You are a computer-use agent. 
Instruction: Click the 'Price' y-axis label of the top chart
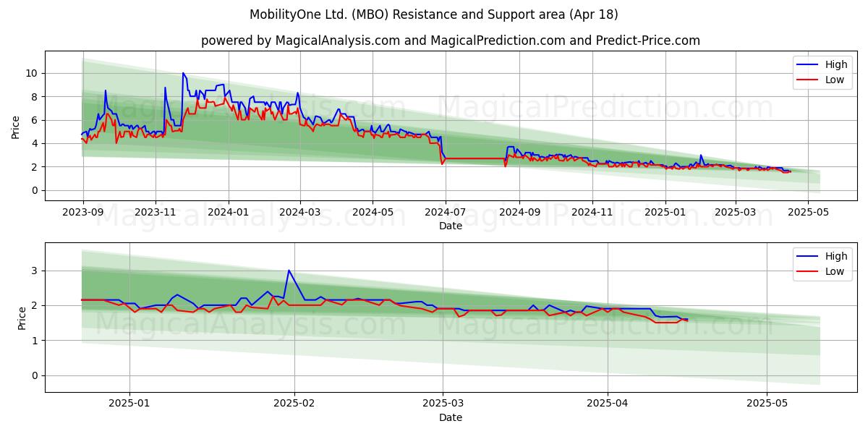pos(16,126)
